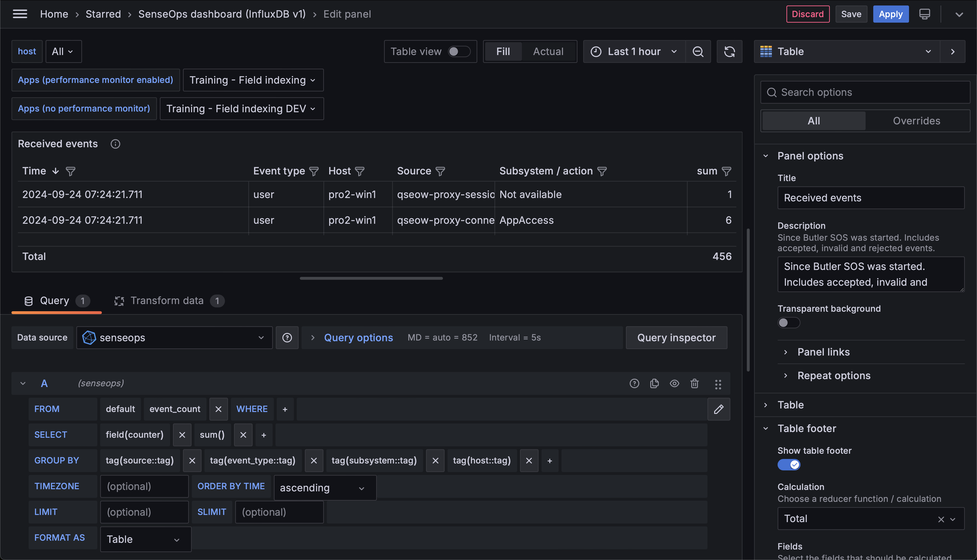Viewport: 977px width, 560px height.
Task: Disable query A with the eye icon
Action: 674,383
